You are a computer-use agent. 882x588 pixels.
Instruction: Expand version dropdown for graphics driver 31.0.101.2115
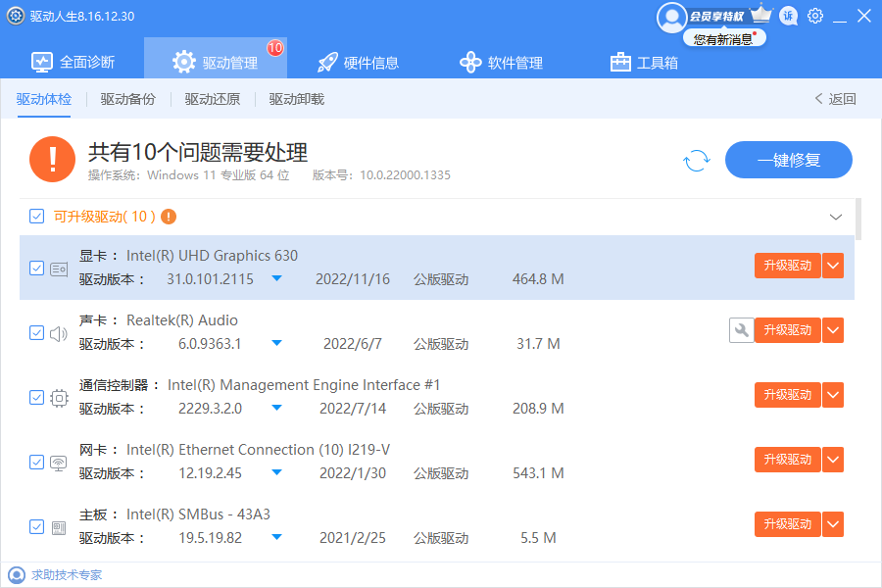point(275,278)
